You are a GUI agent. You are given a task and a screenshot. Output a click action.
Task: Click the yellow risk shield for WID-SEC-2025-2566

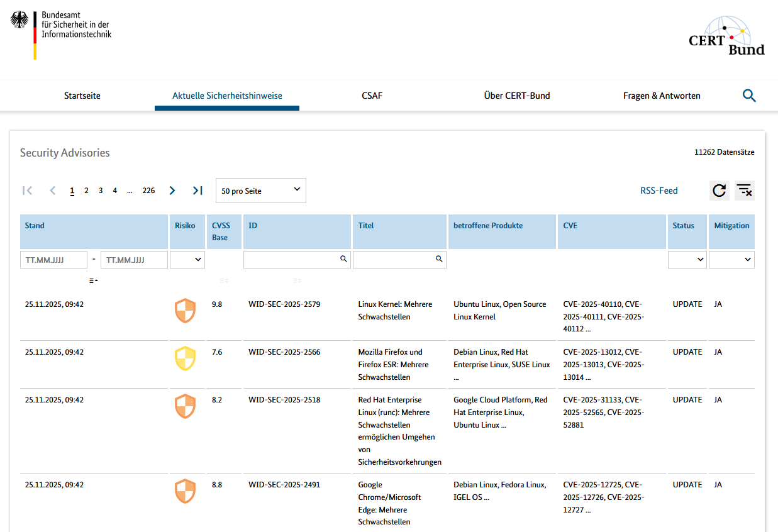click(185, 358)
